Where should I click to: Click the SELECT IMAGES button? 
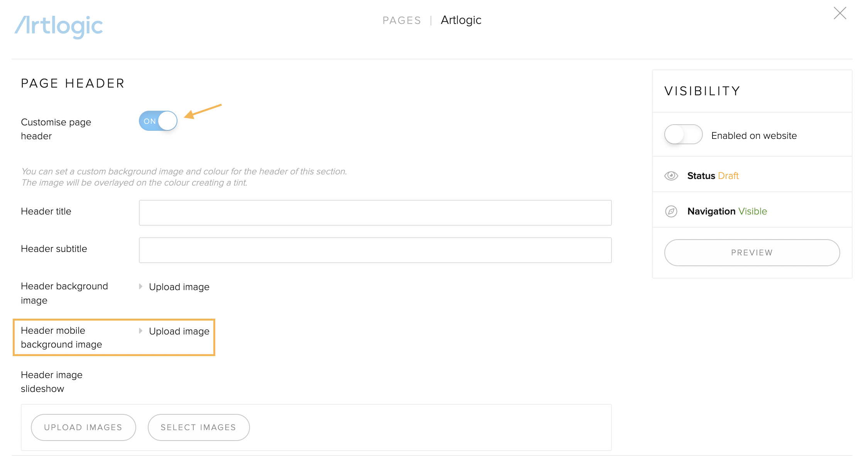tap(199, 427)
